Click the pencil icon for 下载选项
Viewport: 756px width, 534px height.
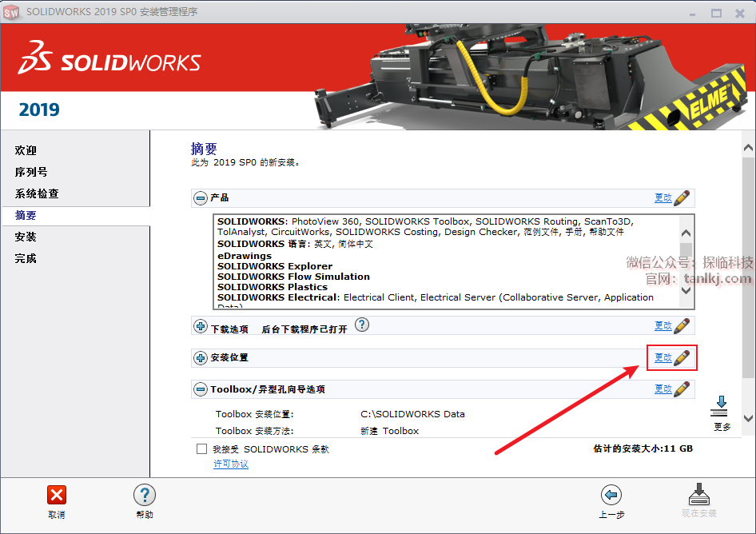pyautogui.click(x=682, y=325)
